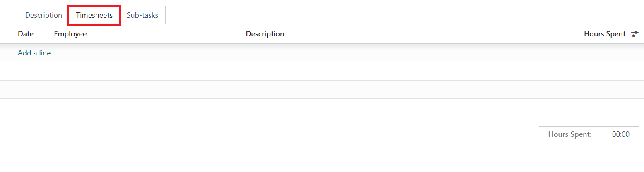Click blank area below the timesheet table
Image resolution: width=644 pixels, height=172 pixels.
[x=269, y=145]
